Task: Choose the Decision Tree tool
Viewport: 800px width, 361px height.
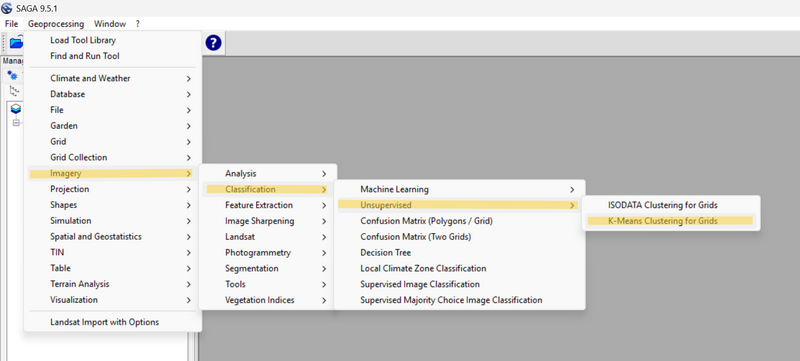Action: click(x=459, y=253)
